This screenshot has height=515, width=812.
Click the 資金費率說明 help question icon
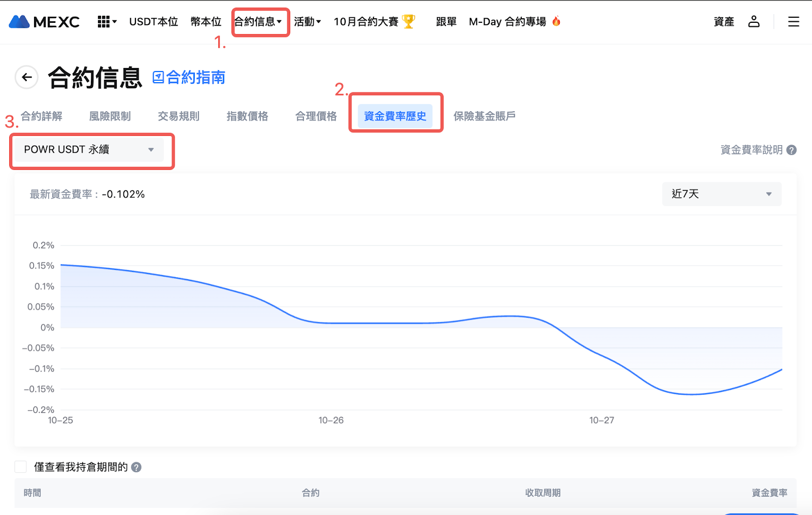(x=791, y=150)
